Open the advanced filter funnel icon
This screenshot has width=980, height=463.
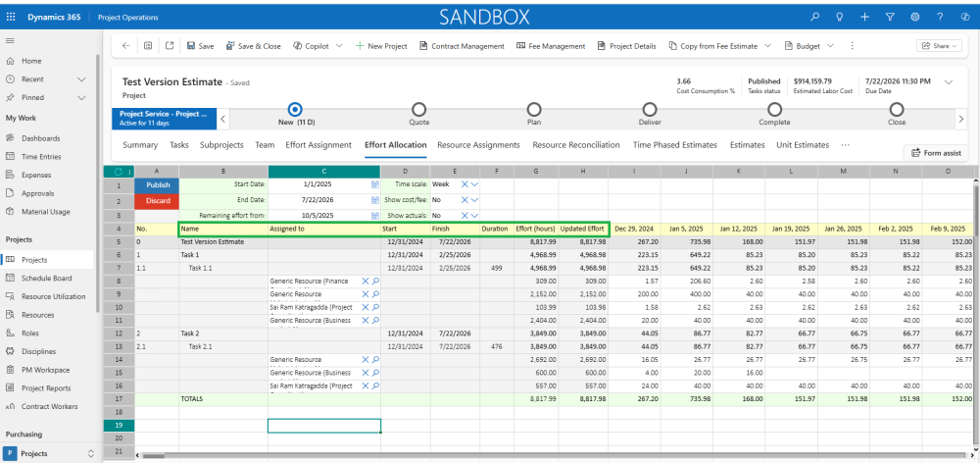pyautogui.click(x=889, y=17)
